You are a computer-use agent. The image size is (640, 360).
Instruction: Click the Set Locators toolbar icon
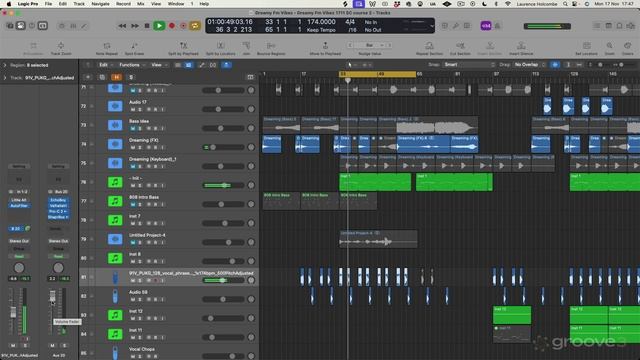click(x=587, y=46)
